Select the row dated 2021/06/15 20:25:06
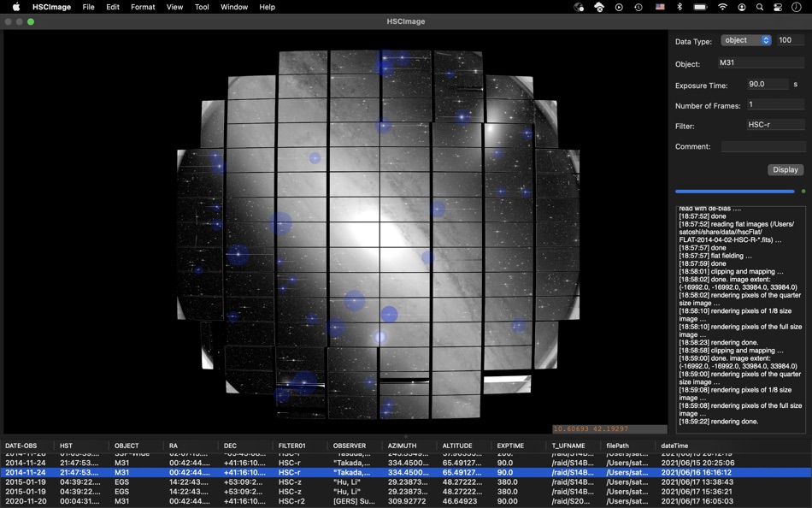Image resolution: width=812 pixels, height=508 pixels. (406, 463)
